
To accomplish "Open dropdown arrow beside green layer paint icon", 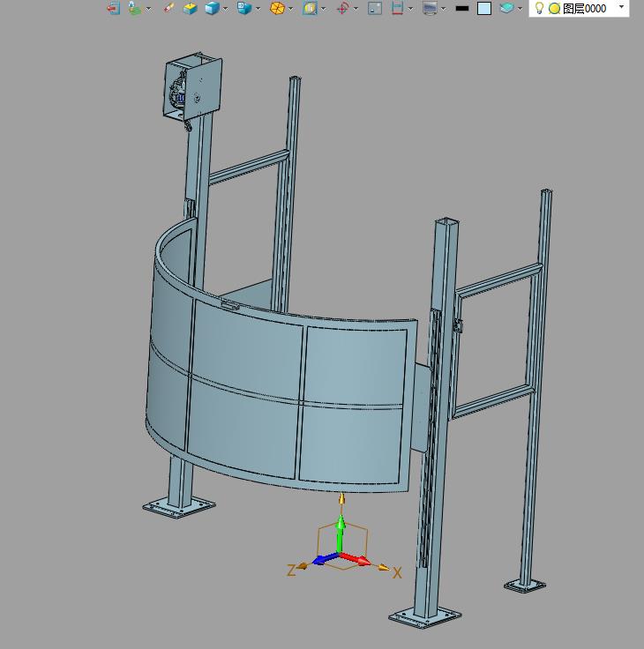I will coord(148,9).
